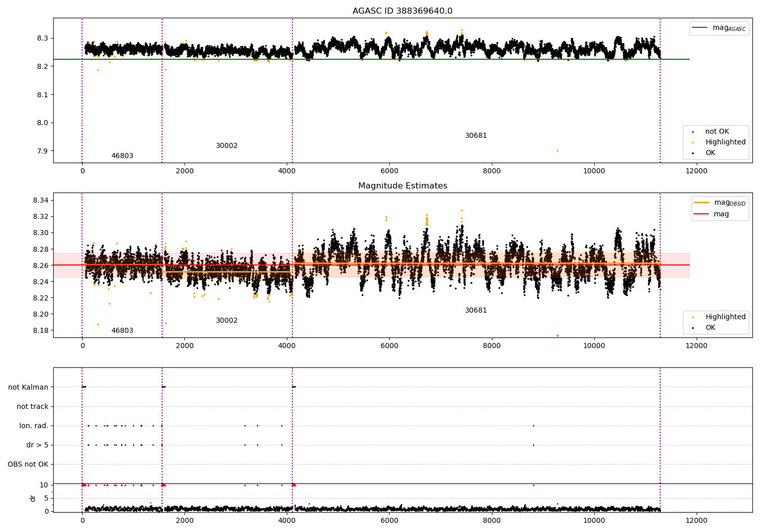Image resolution: width=760 pixels, height=532 pixels.
Task: Click the 8.22 y-axis tick in middle plot
Action: 41,298
